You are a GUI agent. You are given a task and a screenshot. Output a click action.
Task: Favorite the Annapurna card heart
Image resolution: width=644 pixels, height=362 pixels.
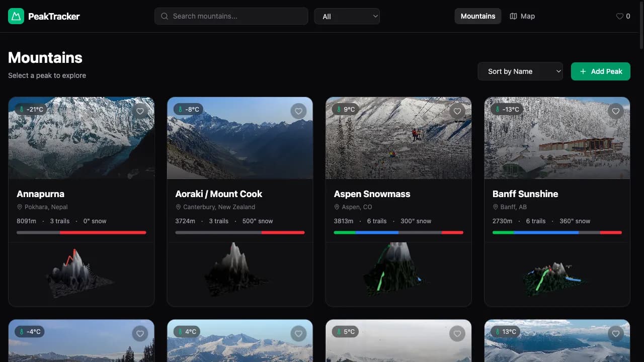coord(140,111)
